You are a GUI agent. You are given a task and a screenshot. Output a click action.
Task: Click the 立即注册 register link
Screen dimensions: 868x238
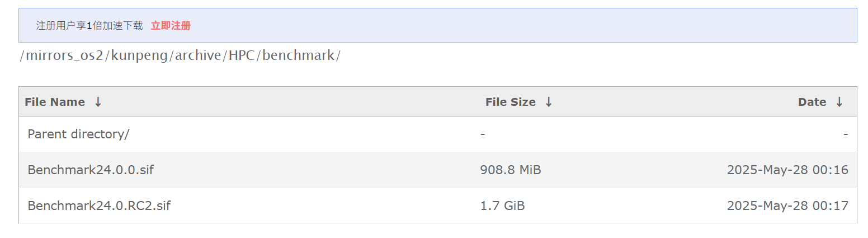[171, 26]
